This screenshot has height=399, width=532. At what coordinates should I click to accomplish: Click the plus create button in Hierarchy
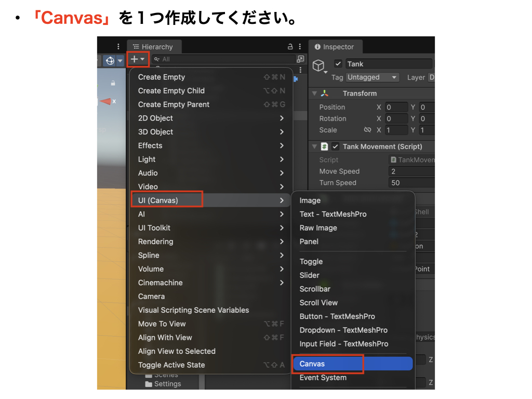coord(138,59)
